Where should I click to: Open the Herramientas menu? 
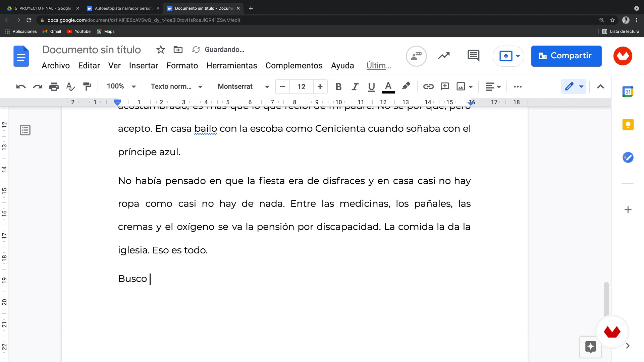[232, 65]
